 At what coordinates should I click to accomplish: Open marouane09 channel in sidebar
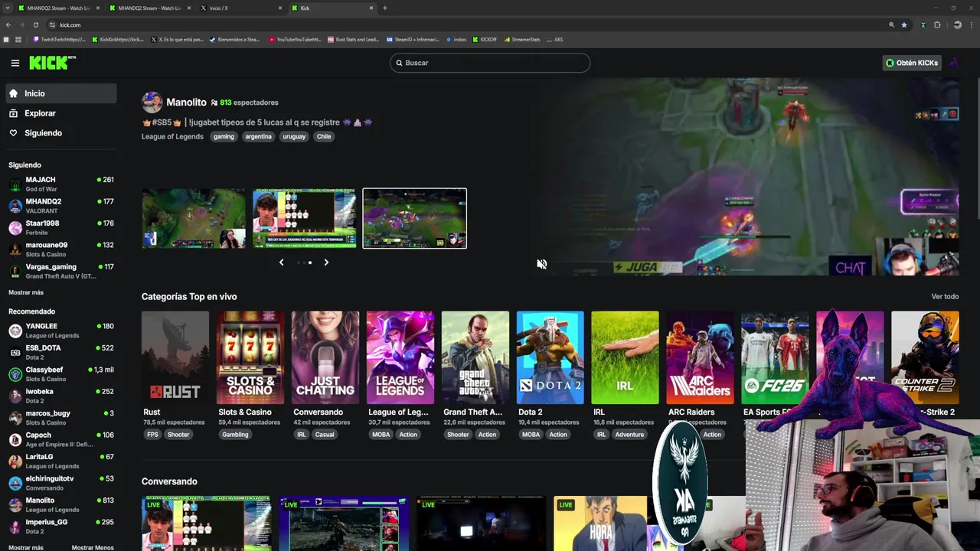coord(61,249)
